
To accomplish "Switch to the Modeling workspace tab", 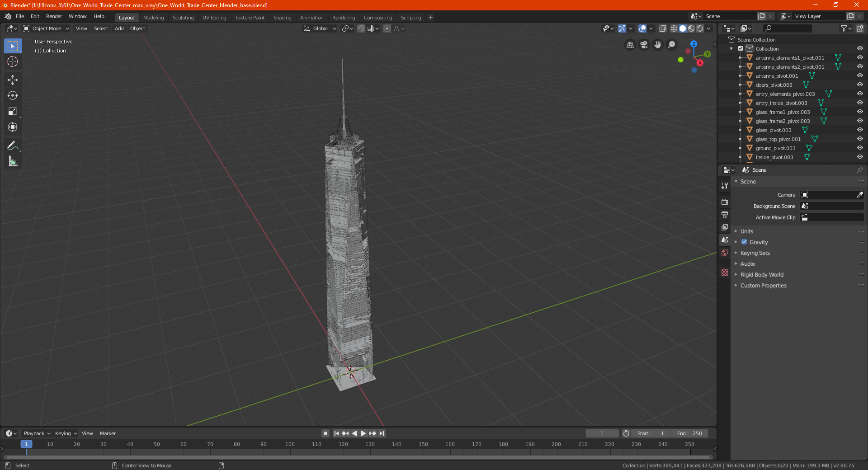I will [153, 18].
